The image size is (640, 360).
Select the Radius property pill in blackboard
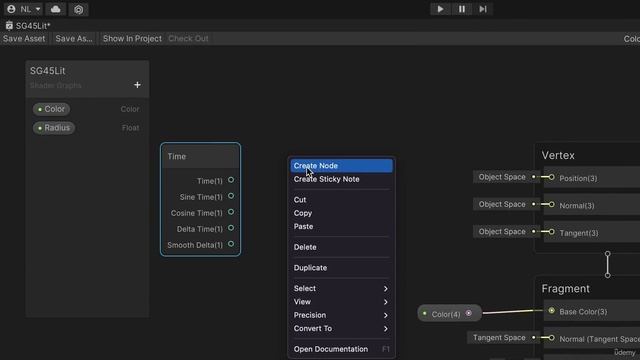click(54, 128)
